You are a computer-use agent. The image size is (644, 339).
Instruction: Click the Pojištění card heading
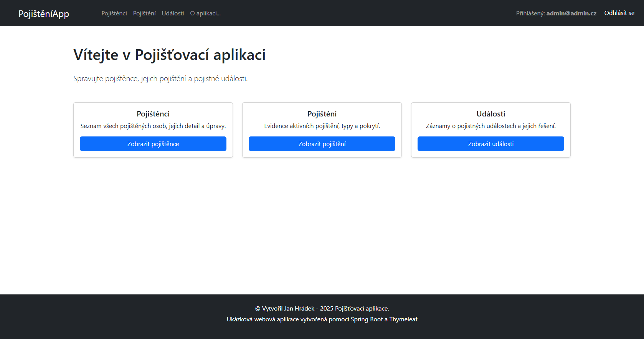coord(322,114)
